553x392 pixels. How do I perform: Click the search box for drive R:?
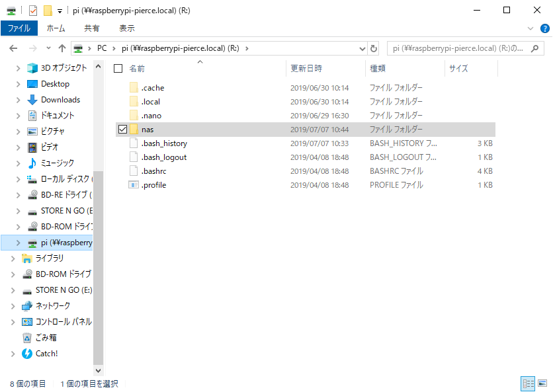[463, 48]
